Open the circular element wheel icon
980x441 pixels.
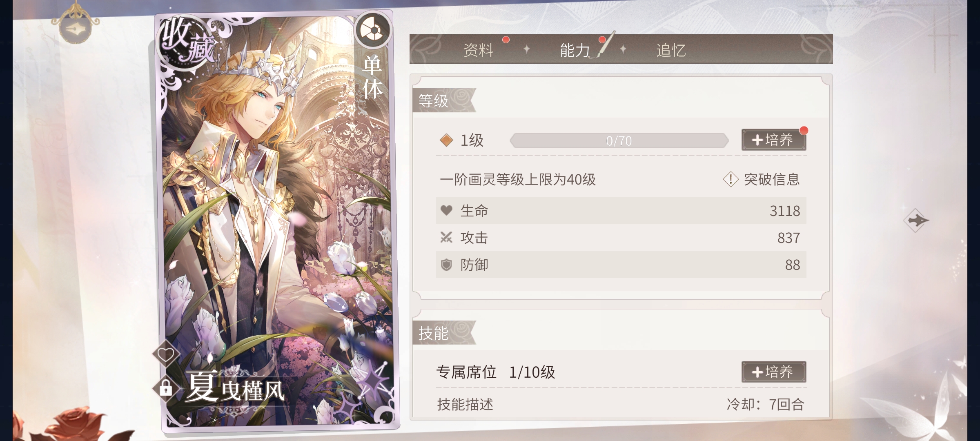(372, 29)
